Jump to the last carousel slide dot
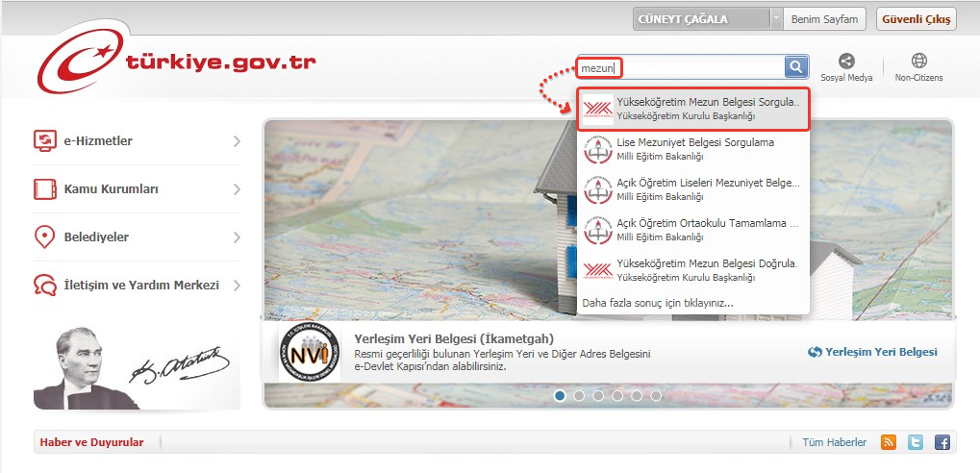The image size is (980, 473). tap(656, 395)
